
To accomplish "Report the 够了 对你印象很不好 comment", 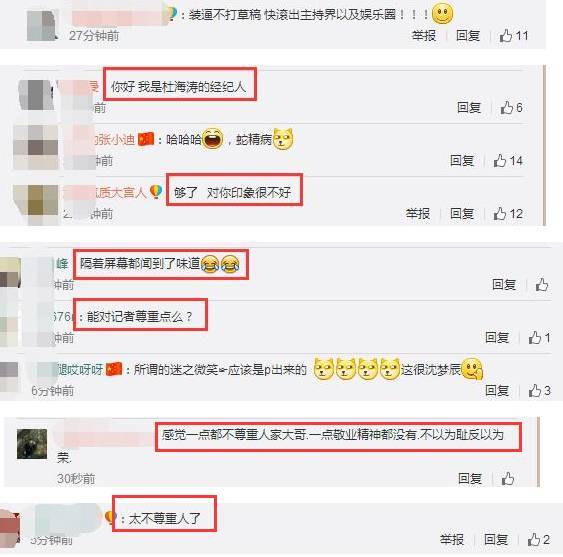I will [418, 214].
